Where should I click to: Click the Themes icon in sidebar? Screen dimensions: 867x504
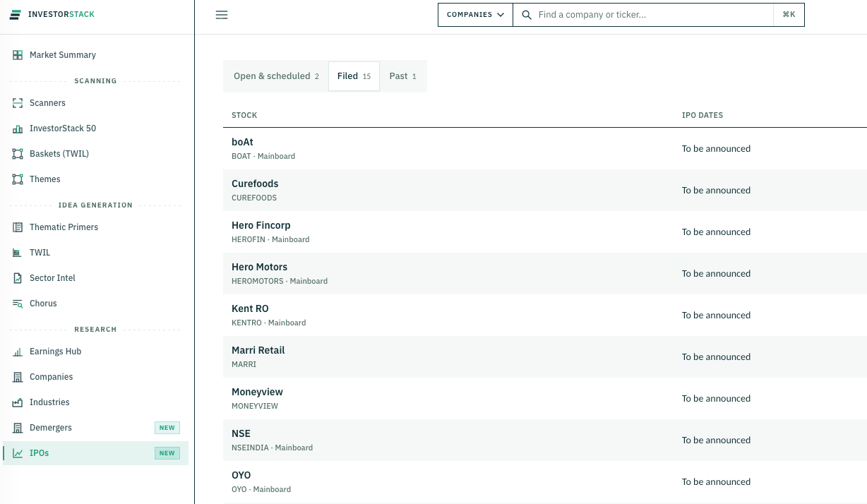(x=18, y=179)
